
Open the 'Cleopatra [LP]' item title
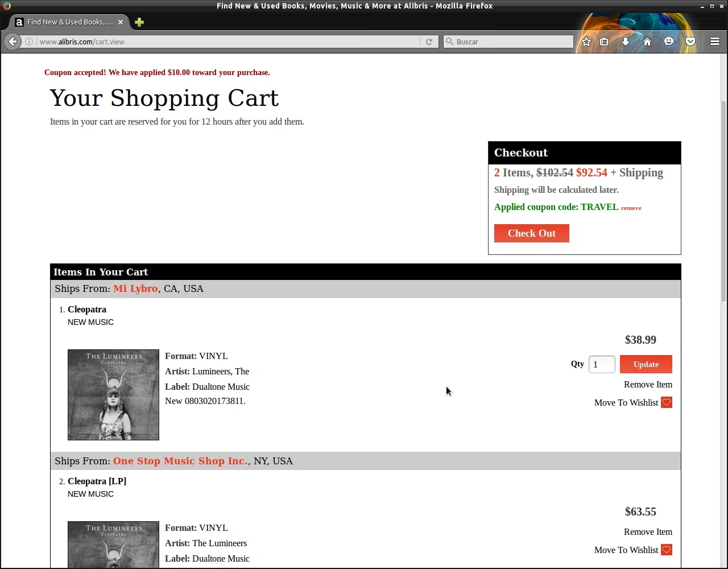97,481
